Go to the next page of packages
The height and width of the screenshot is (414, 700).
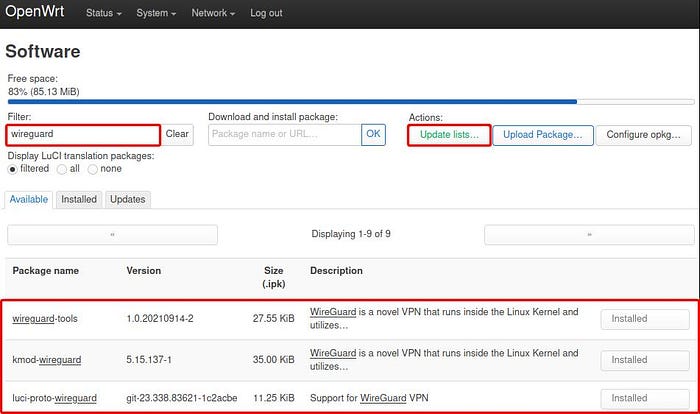coord(589,234)
